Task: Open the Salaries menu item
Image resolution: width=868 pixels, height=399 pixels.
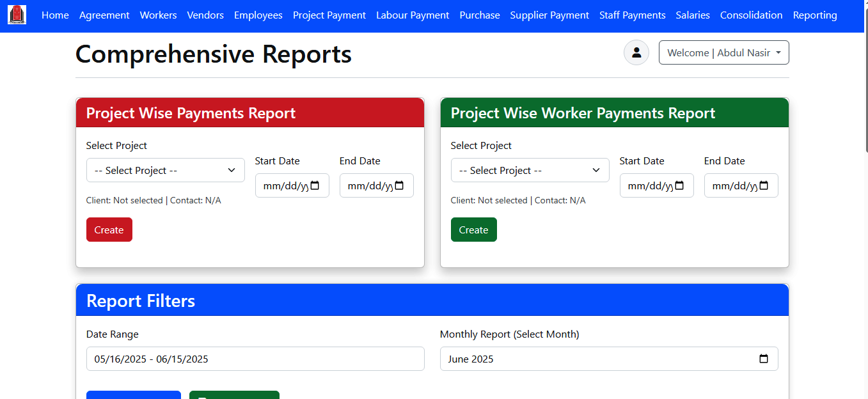Action: click(692, 15)
